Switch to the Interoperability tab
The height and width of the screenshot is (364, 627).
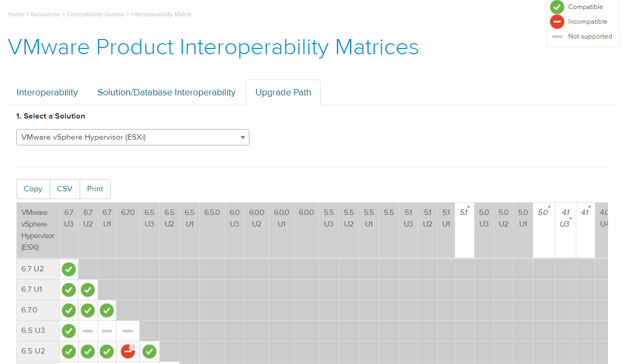click(x=47, y=92)
